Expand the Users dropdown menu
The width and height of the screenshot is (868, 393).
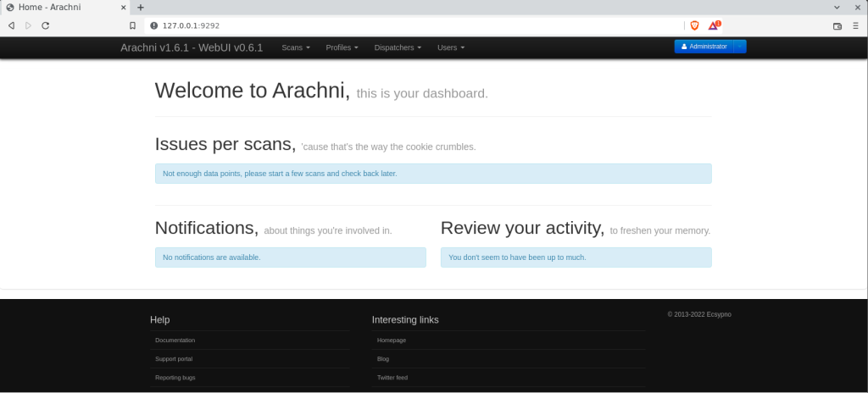451,47
